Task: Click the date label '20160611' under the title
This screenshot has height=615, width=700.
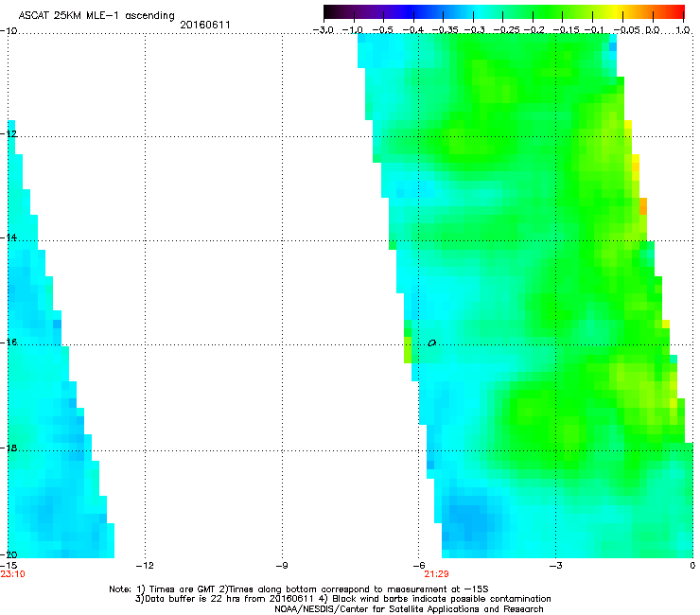Action: point(205,25)
